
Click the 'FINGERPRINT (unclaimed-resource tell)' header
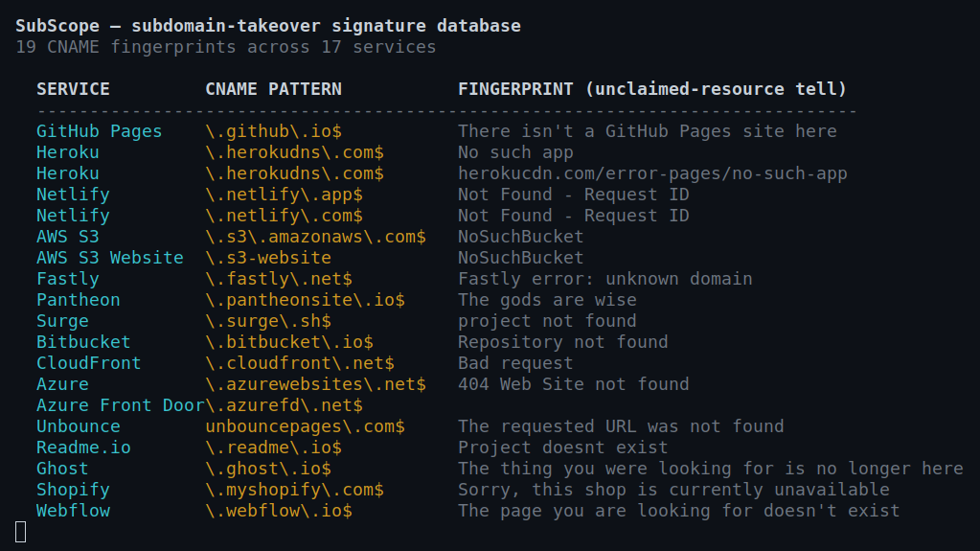[652, 89]
